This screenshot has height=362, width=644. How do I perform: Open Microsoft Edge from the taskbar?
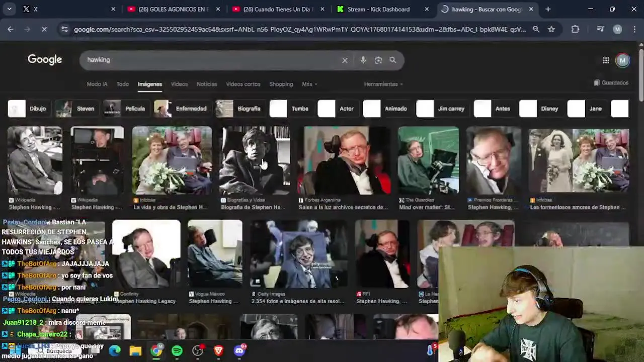point(115,350)
